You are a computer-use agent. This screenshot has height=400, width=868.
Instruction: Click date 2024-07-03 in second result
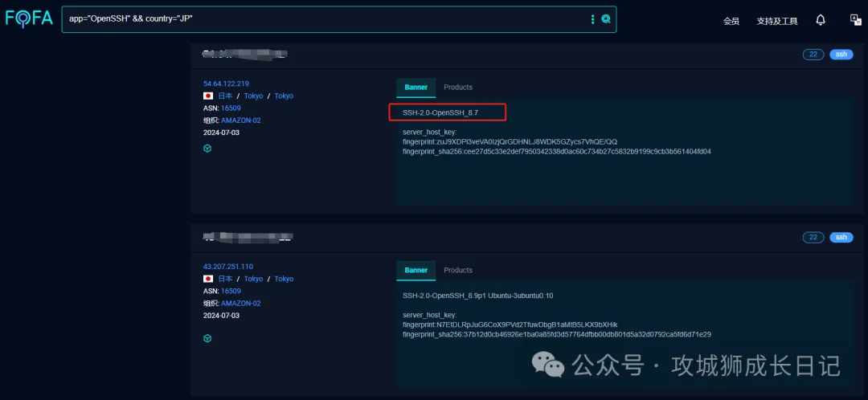222,316
